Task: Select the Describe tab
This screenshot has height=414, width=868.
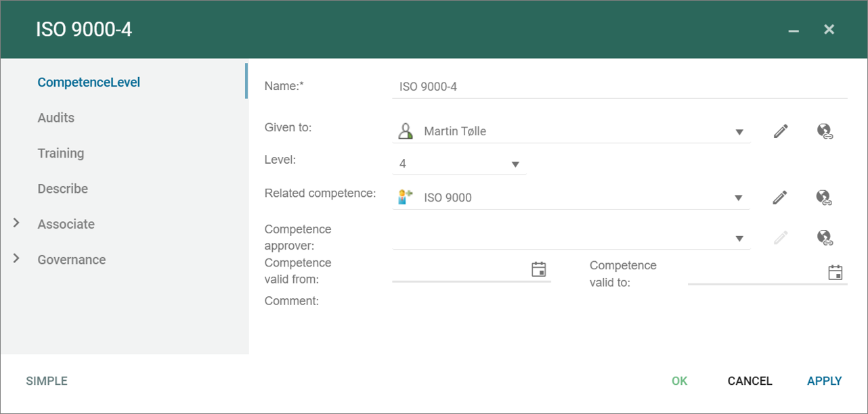Action: [63, 189]
